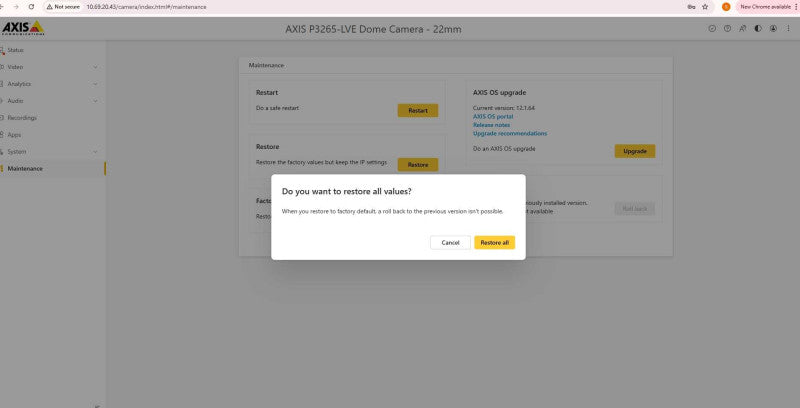Image resolution: width=800 pixels, height=408 pixels.
Task: Click the AXIS P3265-LVE Dome Camera title
Action: (373, 29)
